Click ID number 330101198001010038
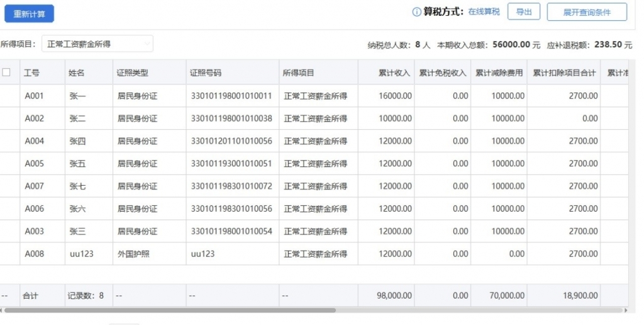This screenshot has height=325, width=644. pos(231,118)
